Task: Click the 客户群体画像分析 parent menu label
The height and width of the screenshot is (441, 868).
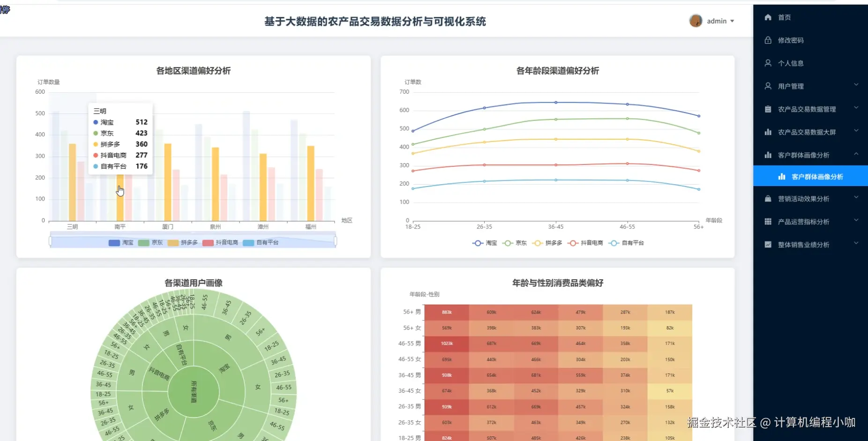Action: (x=803, y=155)
